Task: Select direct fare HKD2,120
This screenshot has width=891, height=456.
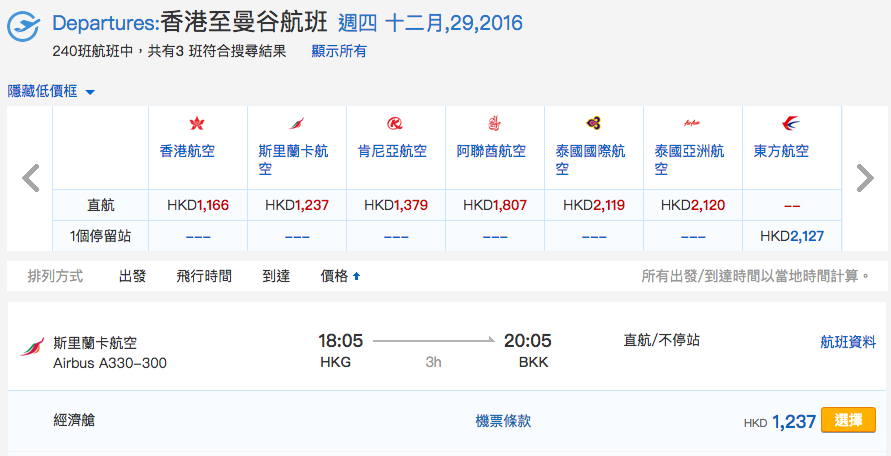Action: click(693, 205)
